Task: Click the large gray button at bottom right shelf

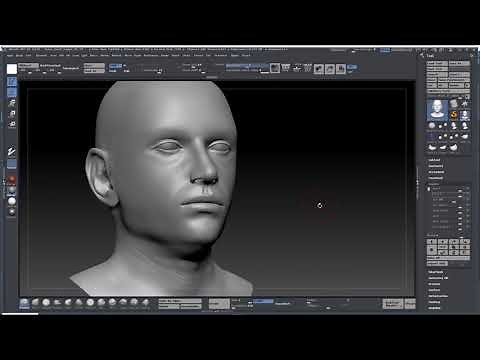Action: click(393, 304)
